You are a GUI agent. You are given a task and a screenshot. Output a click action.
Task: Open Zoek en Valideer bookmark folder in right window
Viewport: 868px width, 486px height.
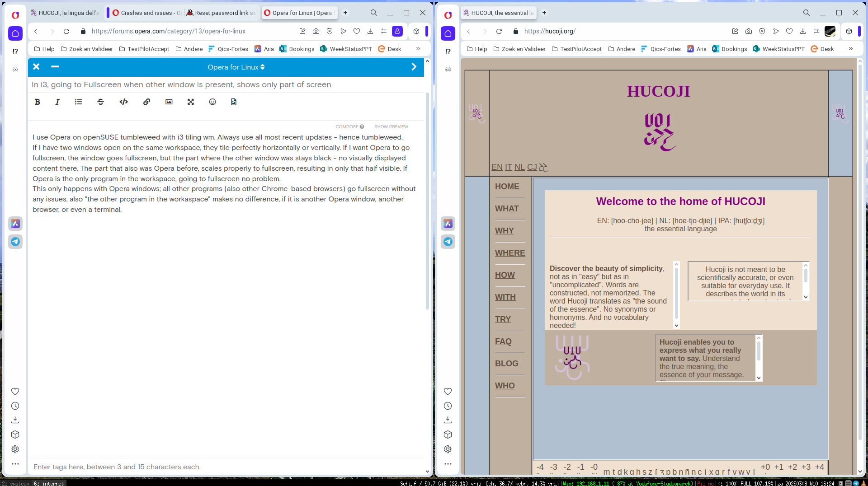click(519, 49)
